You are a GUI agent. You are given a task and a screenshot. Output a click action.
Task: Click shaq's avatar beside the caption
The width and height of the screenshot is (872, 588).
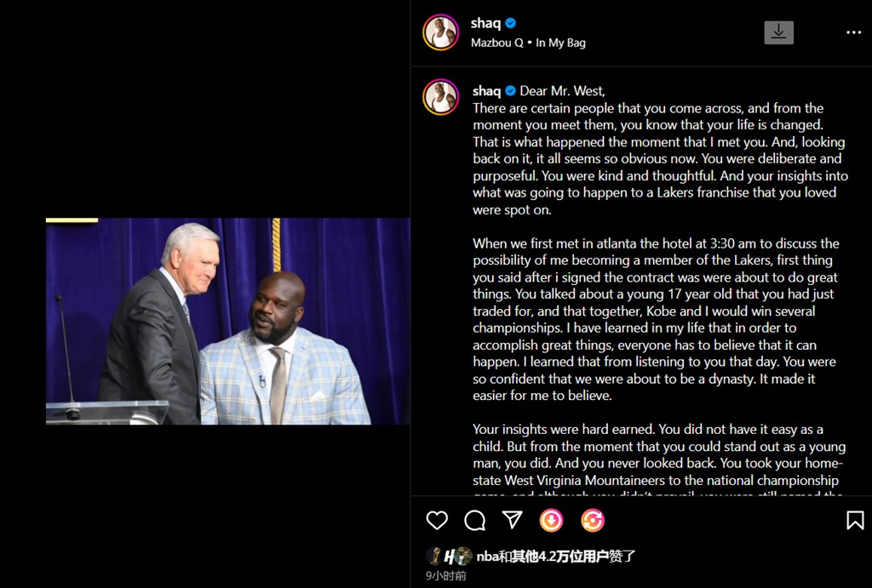point(441,97)
